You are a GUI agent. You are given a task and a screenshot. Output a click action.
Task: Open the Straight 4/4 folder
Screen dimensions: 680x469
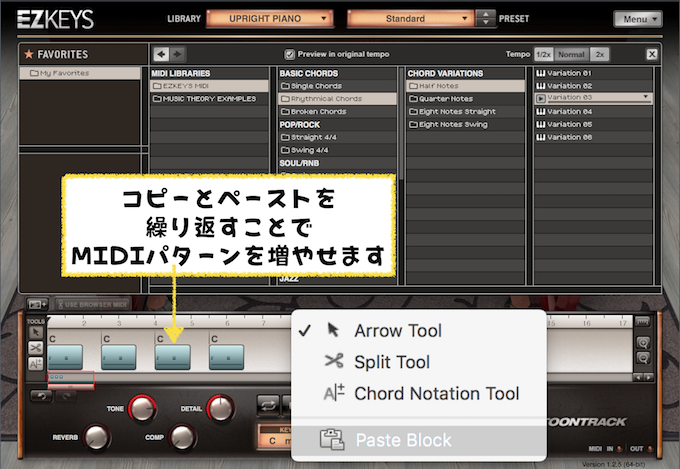pos(337,137)
